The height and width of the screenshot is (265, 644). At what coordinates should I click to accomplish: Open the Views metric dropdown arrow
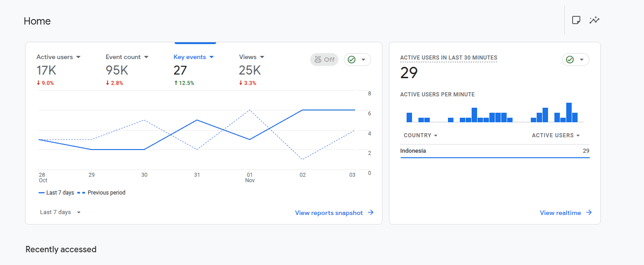click(x=262, y=57)
